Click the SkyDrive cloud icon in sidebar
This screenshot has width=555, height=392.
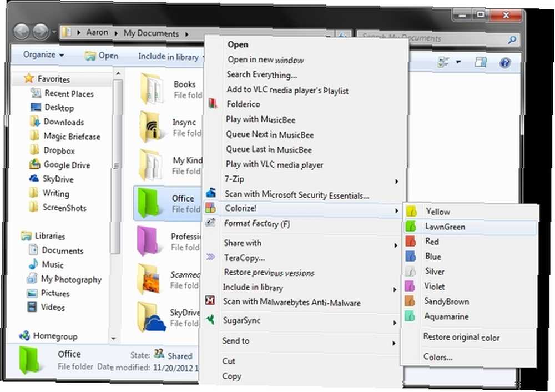(34, 178)
